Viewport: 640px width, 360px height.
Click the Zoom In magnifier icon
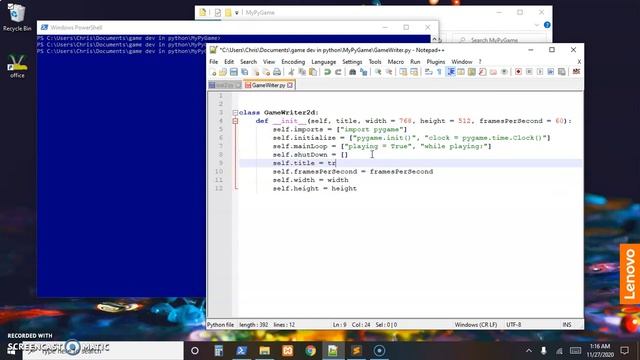pos(378,72)
